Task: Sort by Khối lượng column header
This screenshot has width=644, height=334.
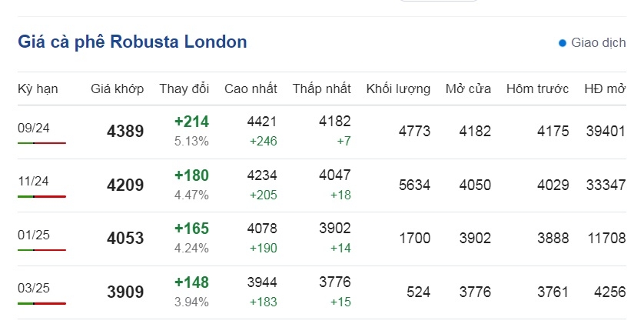Action: (x=398, y=89)
